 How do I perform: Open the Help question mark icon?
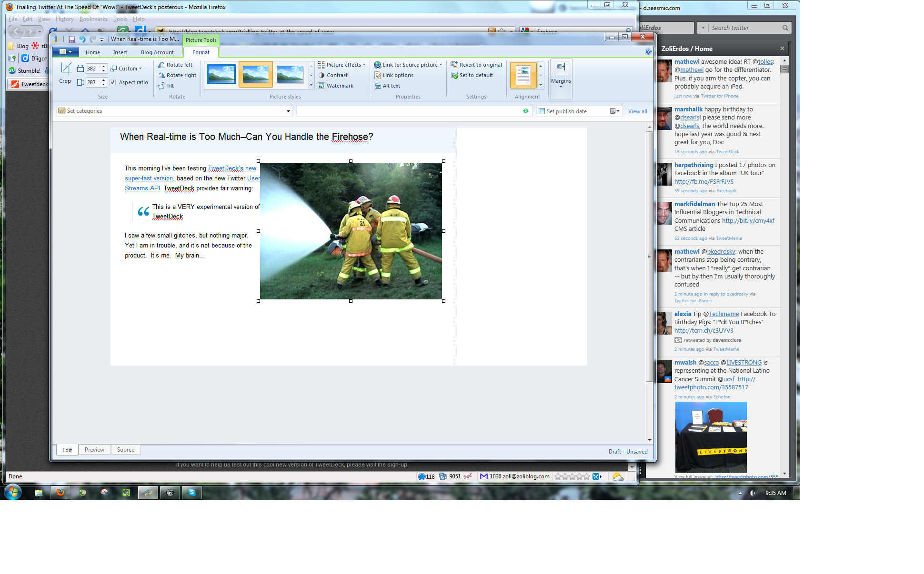648,52
